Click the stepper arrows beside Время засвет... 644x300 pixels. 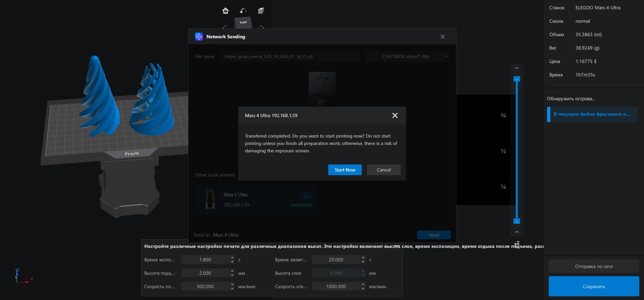(x=363, y=260)
